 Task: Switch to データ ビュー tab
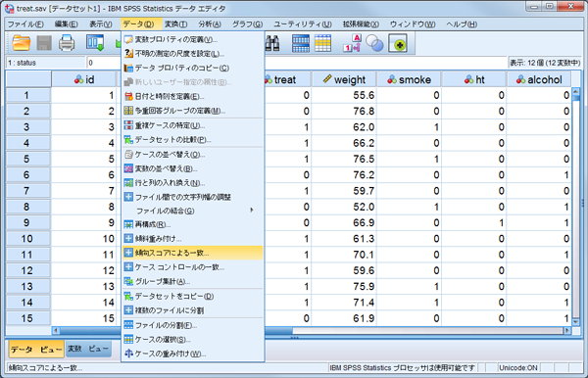[x=36, y=350]
